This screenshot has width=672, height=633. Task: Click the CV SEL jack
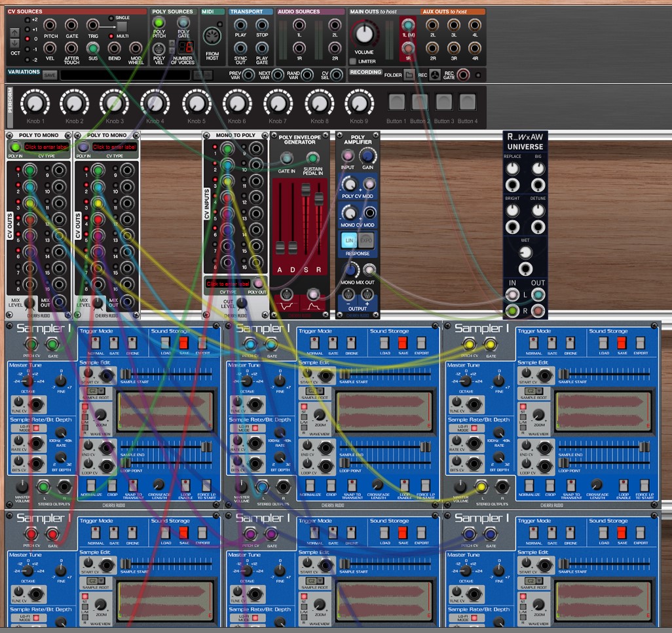337,75
